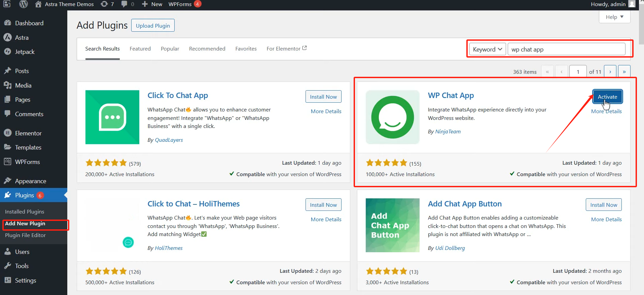Open the New content menu in admin bar
644x295 pixels.
pos(152,4)
